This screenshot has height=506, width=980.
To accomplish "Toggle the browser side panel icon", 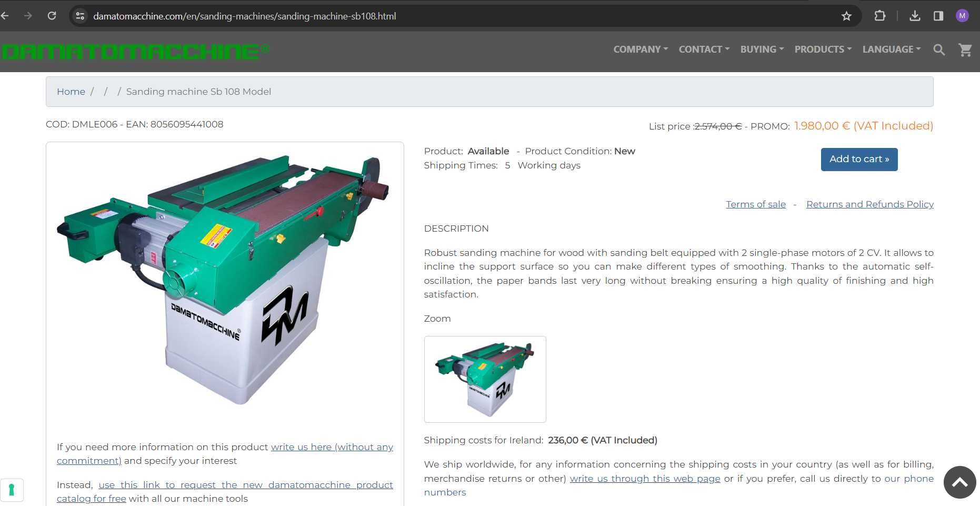I will 938,16.
